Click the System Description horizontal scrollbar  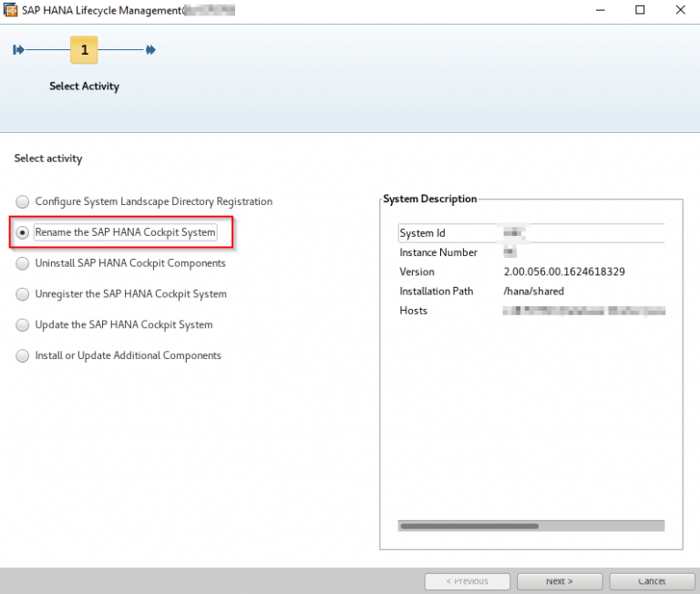(531, 526)
